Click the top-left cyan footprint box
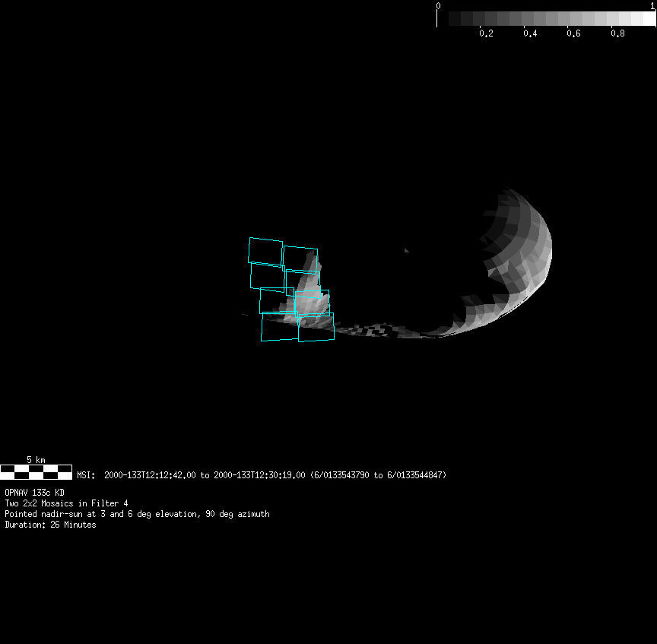The width and height of the screenshot is (657, 644). 265,251
